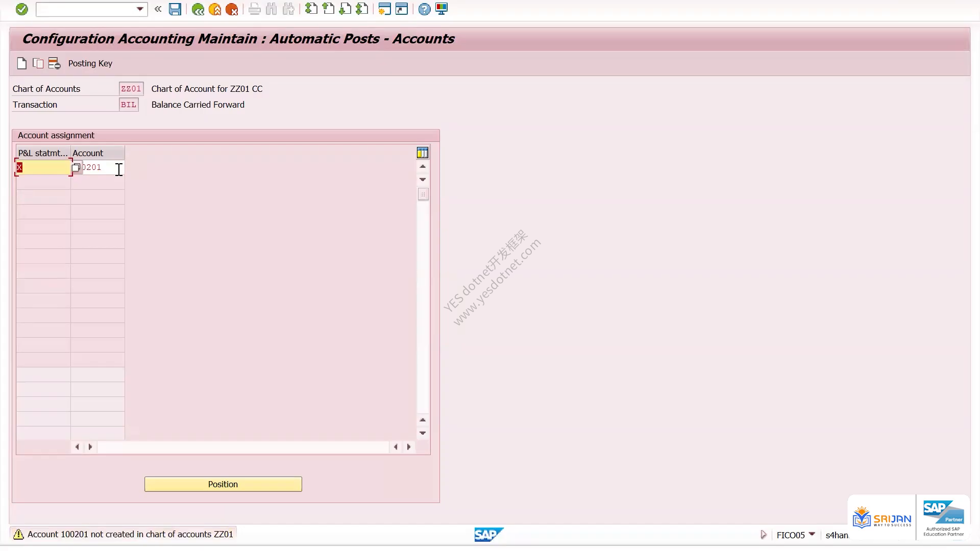The width and height of the screenshot is (980, 551).
Task: Click the Chart of Accounts ZZ01 field
Action: point(131,89)
